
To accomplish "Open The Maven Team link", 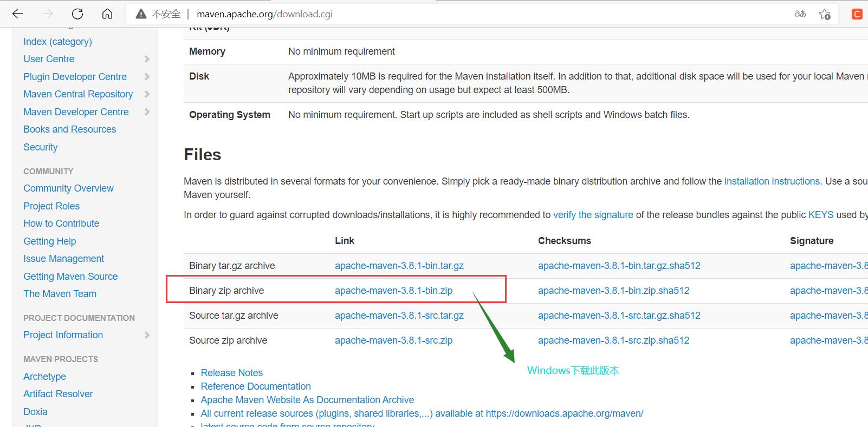I will tap(60, 294).
